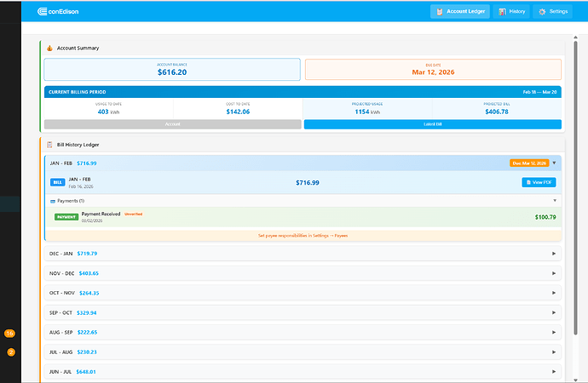Click the Account Balance $616.20 card

172,70
